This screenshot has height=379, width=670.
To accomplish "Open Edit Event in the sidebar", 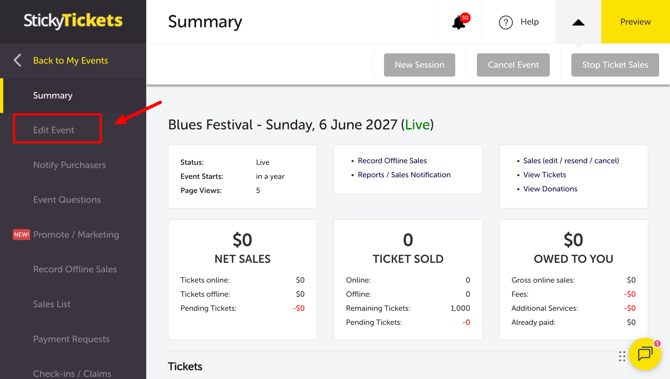I will 54,130.
